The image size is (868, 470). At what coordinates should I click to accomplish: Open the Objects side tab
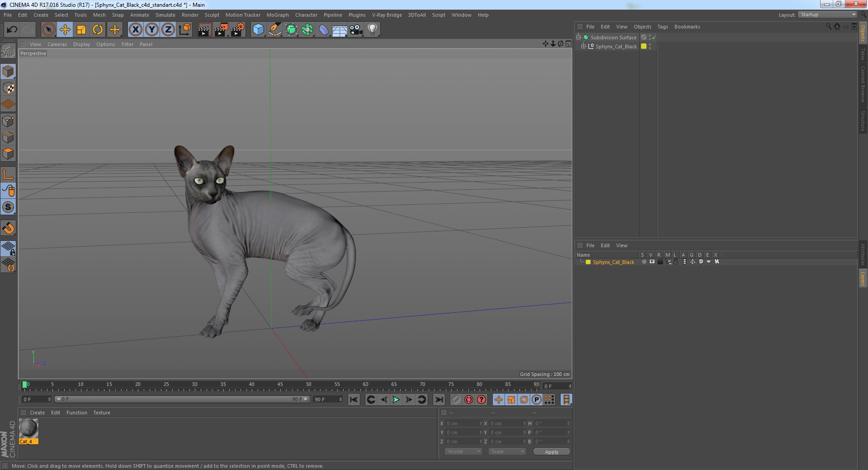863,33
